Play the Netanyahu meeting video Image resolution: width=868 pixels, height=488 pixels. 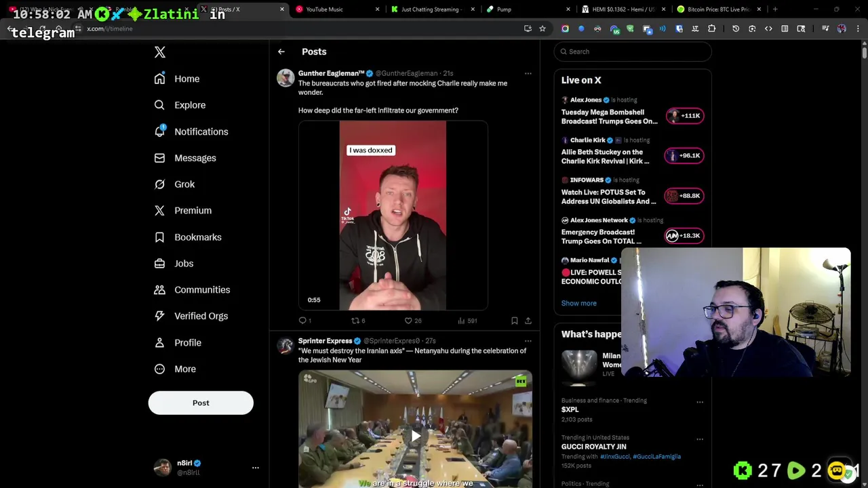(416, 436)
